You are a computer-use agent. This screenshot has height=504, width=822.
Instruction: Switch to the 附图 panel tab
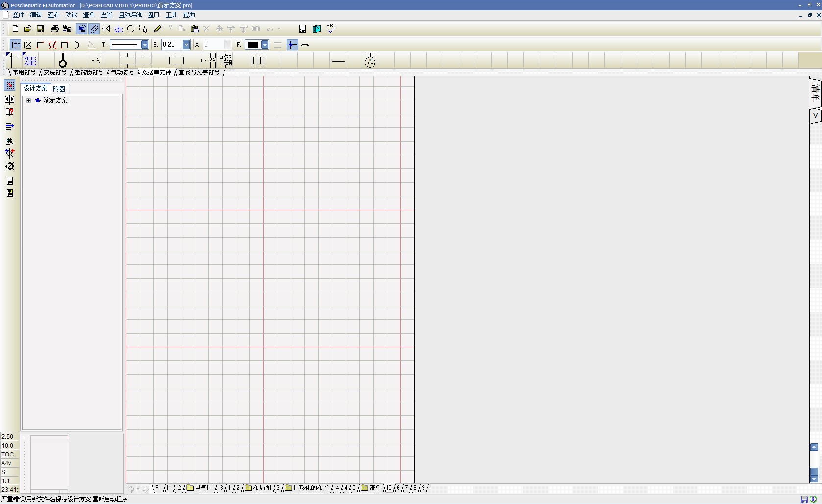59,89
